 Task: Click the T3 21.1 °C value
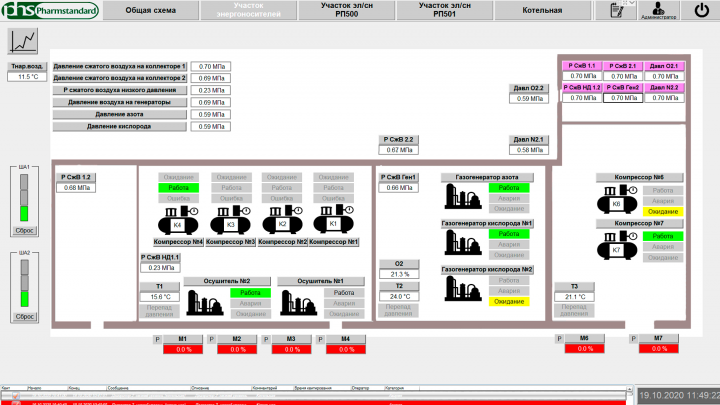(574, 297)
